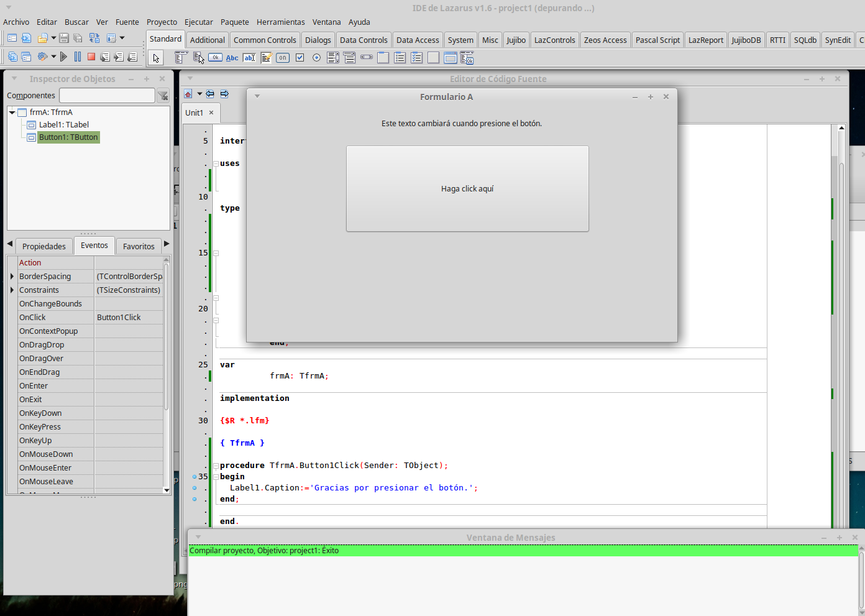The height and width of the screenshot is (616, 865).
Task: Select the TToggleBox component (on icon)
Action: tap(283, 57)
